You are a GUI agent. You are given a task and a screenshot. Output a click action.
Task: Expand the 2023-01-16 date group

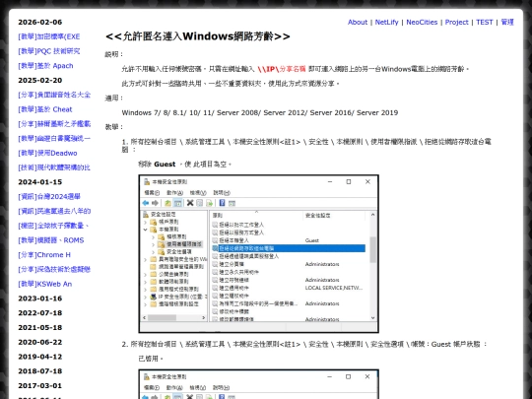(x=40, y=299)
